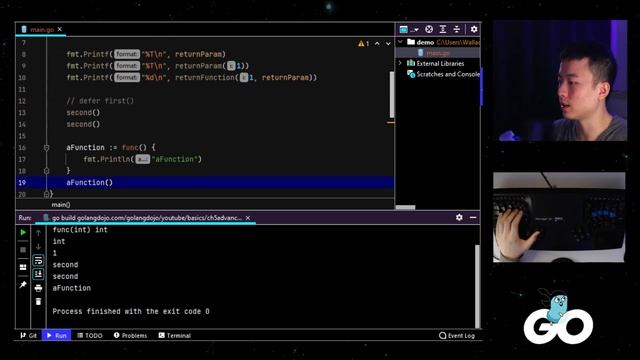Click select opened file target icon
The width and height of the screenshot is (640, 360).
pos(429,29)
